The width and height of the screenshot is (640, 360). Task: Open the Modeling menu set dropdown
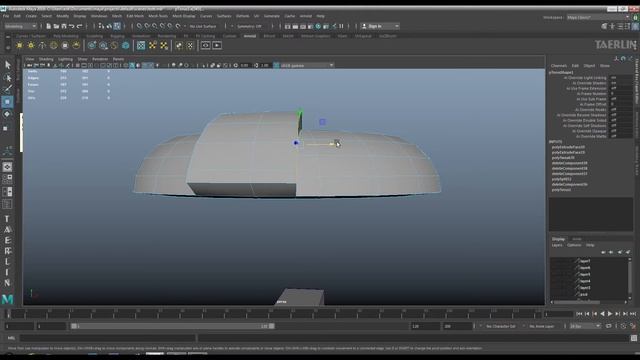[x=20, y=26]
